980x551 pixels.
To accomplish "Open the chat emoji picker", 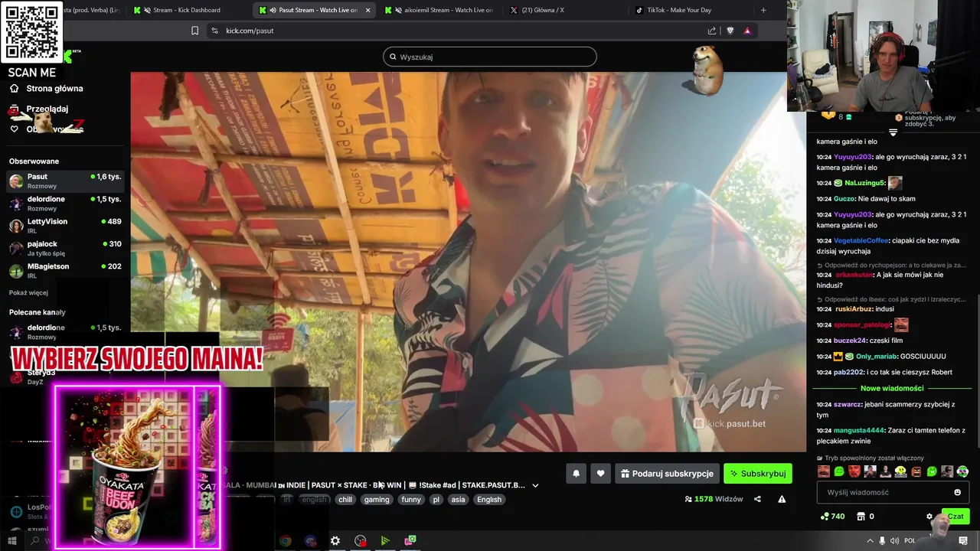I will [x=957, y=493].
